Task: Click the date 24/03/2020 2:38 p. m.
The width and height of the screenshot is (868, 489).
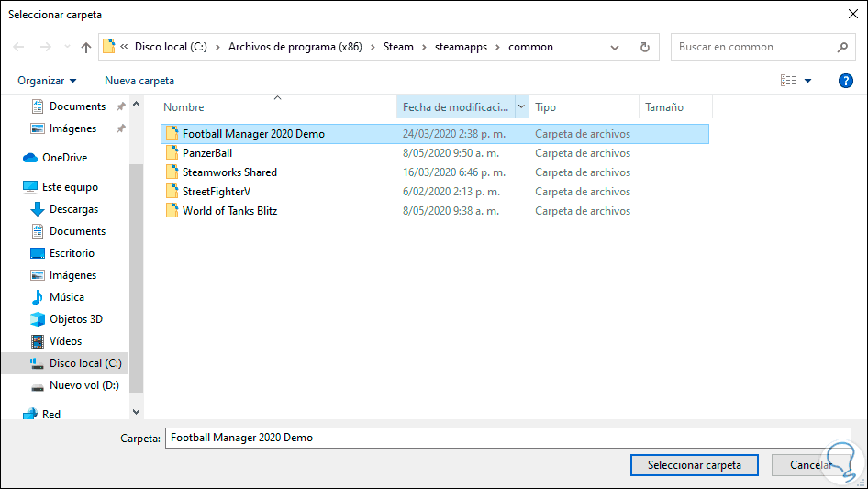Action: (x=454, y=133)
